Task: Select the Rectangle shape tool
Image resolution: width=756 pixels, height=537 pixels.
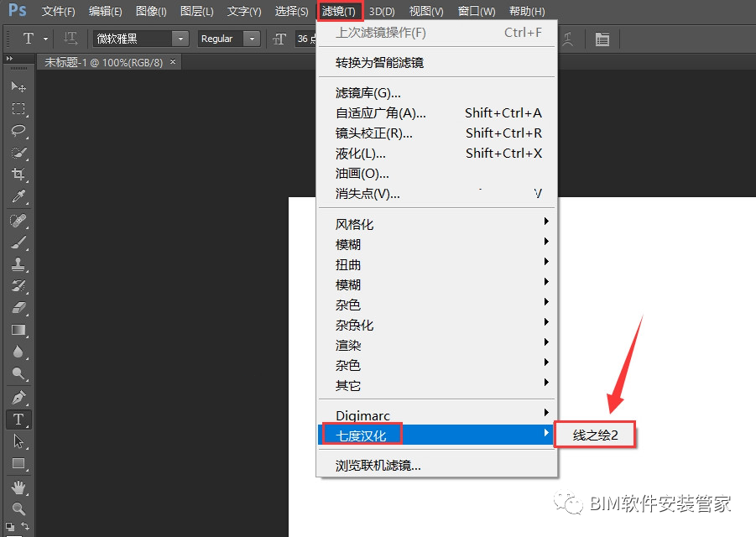Action: pos(18,463)
